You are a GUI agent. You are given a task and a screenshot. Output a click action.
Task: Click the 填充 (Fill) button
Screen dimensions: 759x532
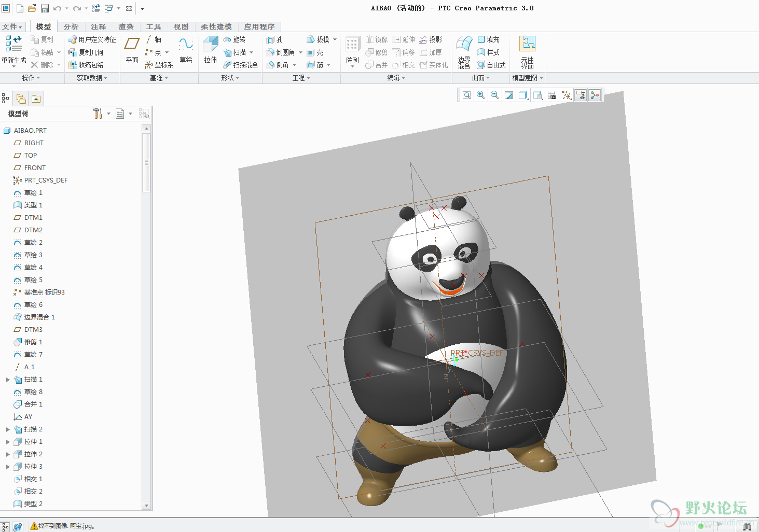(488, 39)
